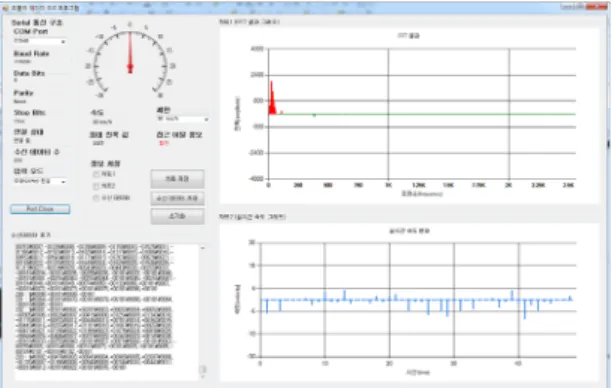Screen dimensions: 612x388
Task: Click the red needle of the speed gauge
Action: point(130,53)
